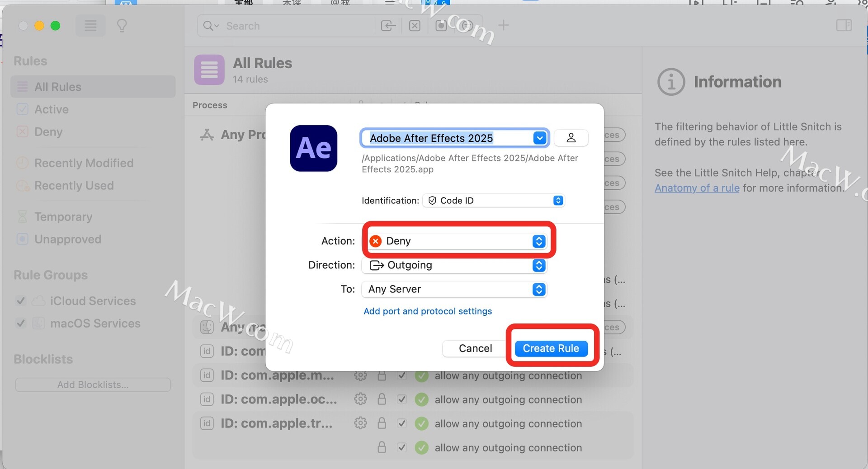Click the lightbulb suggestions icon
Image resolution: width=868 pixels, height=469 pixels.
point(122,26)
